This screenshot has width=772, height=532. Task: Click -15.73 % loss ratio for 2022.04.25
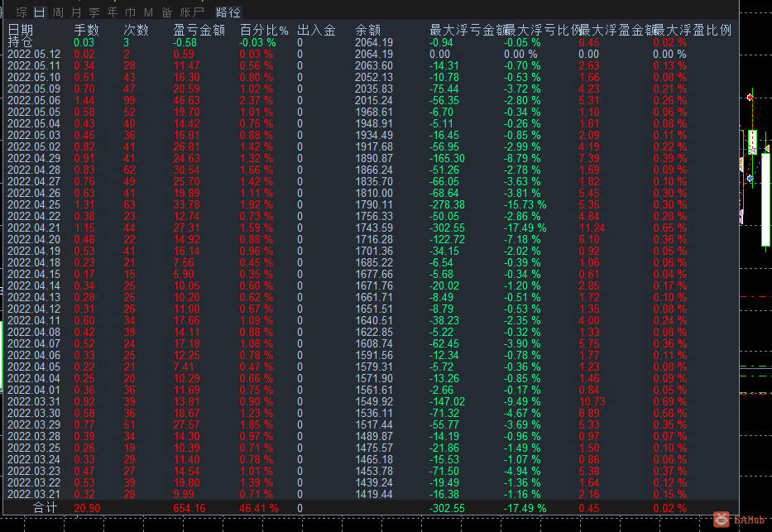pos(525,204)
